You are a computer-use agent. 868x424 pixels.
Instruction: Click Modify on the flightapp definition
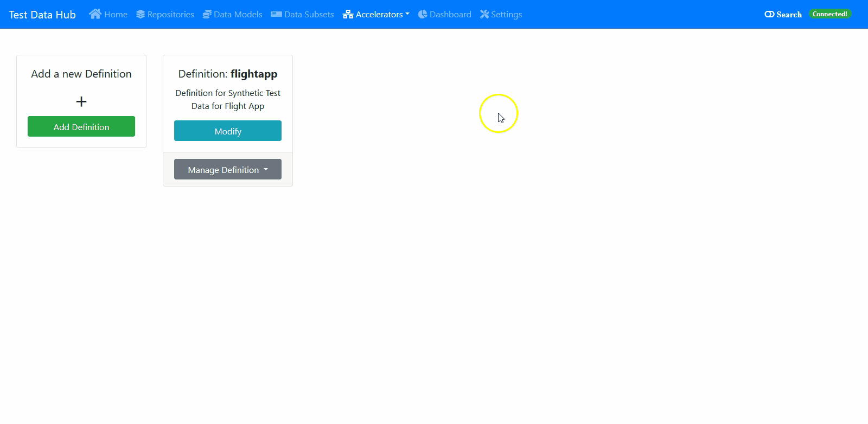pos(228,131)
